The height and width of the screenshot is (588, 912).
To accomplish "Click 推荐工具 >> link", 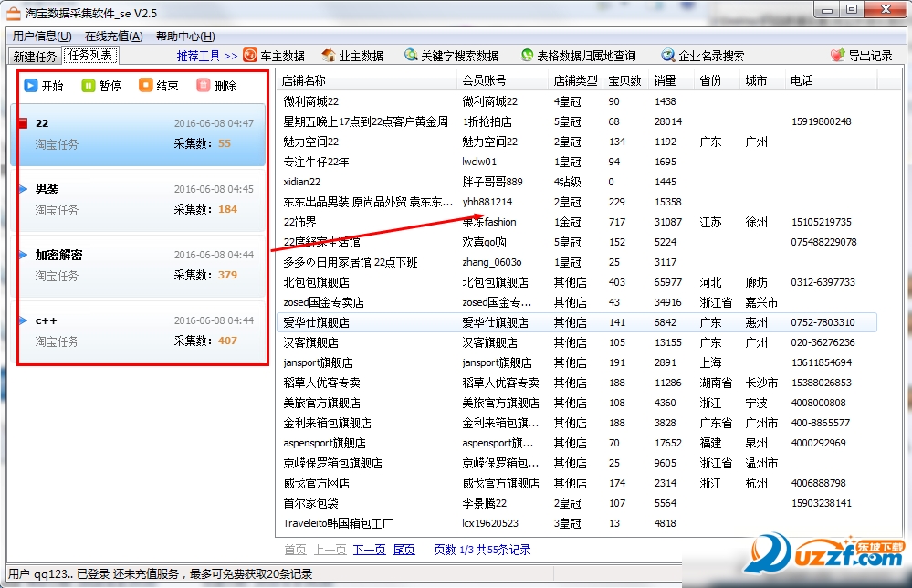I will tap(207, 56).
